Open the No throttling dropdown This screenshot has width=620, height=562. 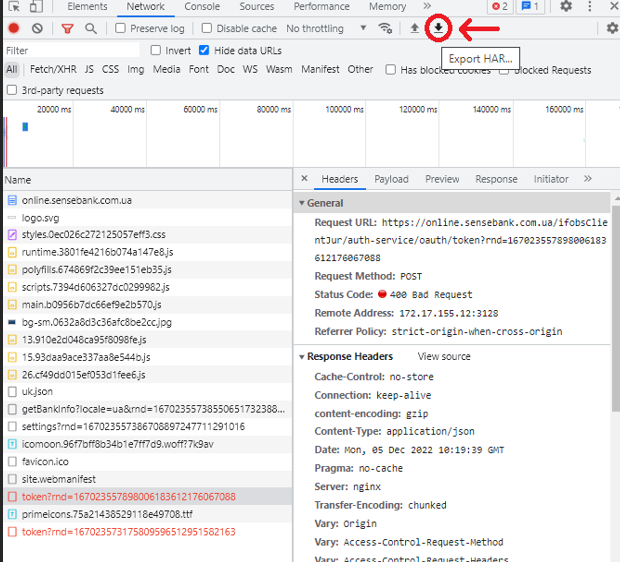(327, 28)
